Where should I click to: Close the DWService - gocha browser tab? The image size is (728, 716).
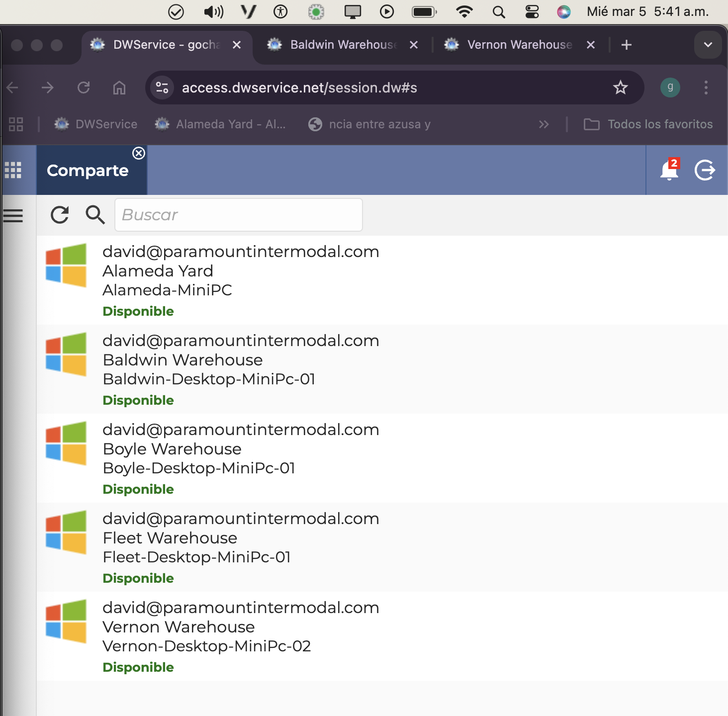[x=237, y=45]
